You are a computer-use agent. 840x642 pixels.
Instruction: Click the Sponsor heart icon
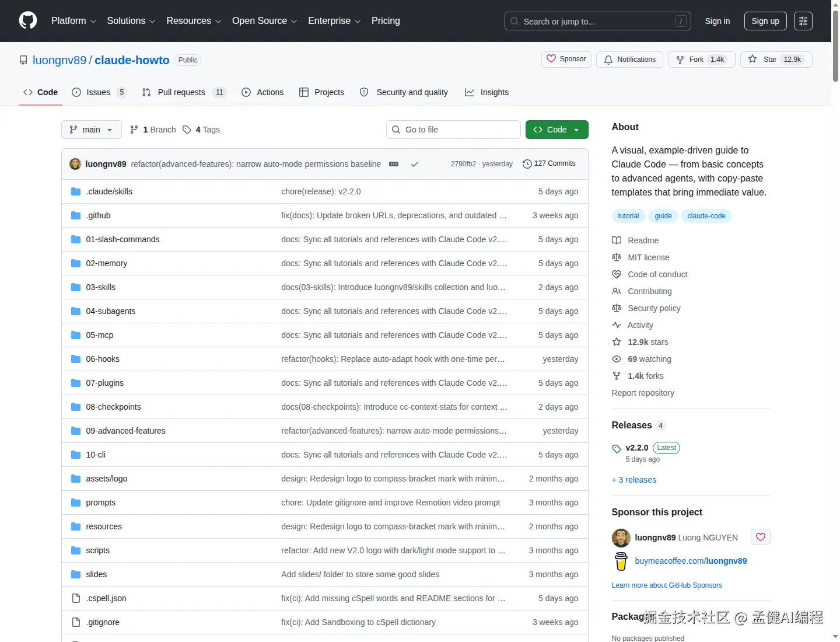point(552,59)
